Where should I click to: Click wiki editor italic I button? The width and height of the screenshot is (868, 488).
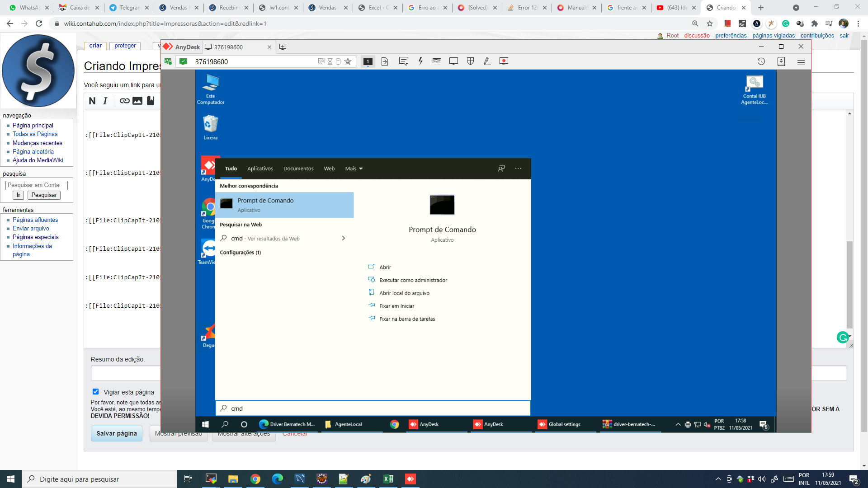(x=105, y=101)
